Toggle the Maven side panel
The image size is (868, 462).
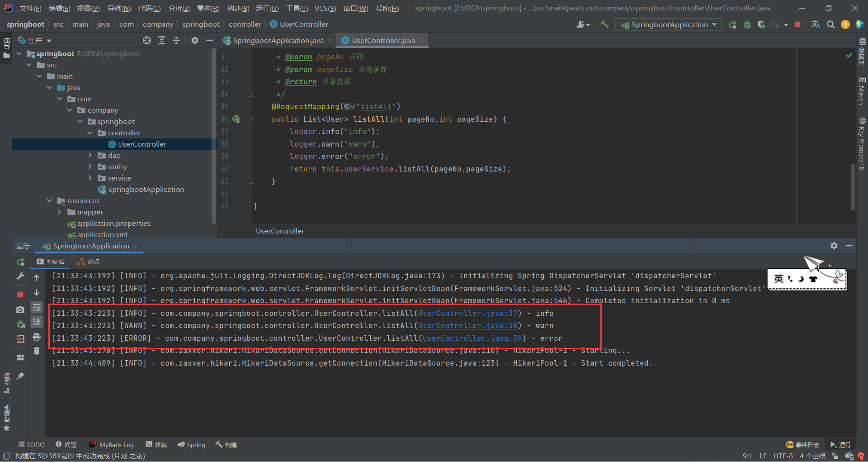click(862, 91)
